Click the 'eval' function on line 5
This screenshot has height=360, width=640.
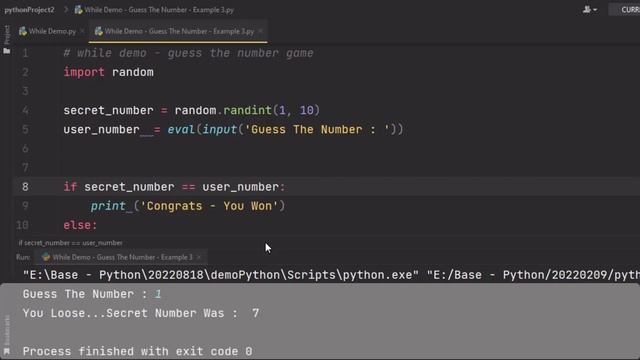coord(181,129)
